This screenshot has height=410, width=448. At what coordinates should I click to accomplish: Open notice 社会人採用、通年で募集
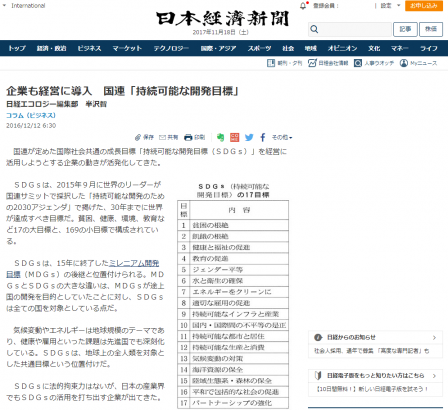click(372, 351)
